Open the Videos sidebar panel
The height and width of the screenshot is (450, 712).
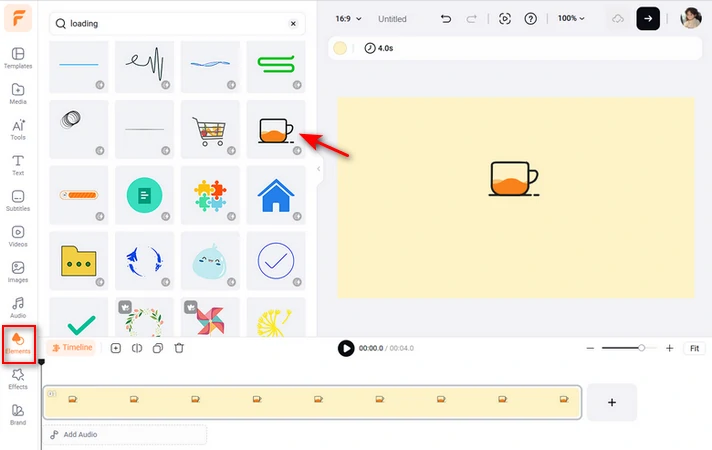(18, 236)
